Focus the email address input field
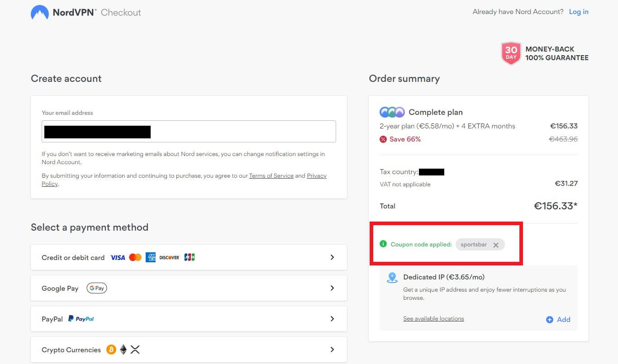The image size is (618, 364). (x=189, y=132)
